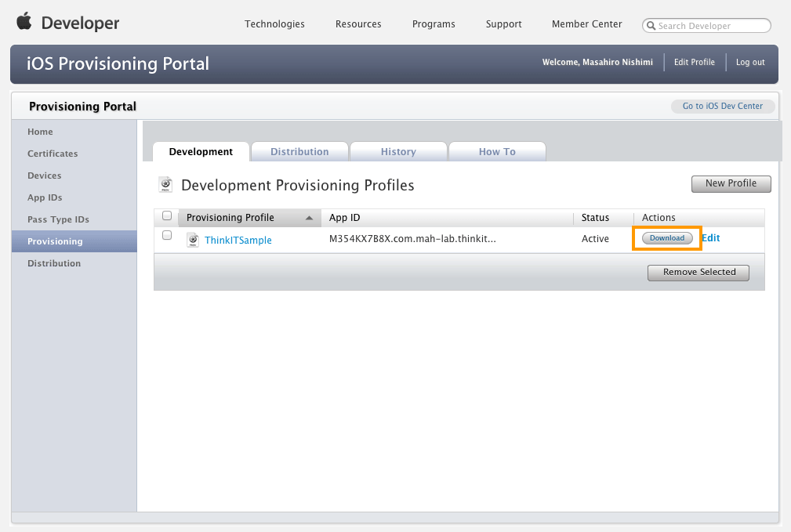
Task: Check the ThinkITSample row checkbox
Action: click(x=167, y=236)
